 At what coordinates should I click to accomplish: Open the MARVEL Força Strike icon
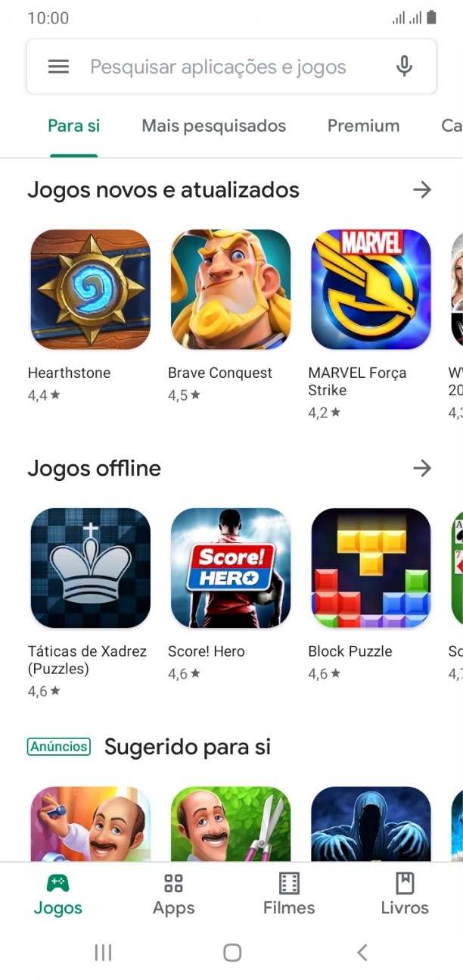[371, 289]
